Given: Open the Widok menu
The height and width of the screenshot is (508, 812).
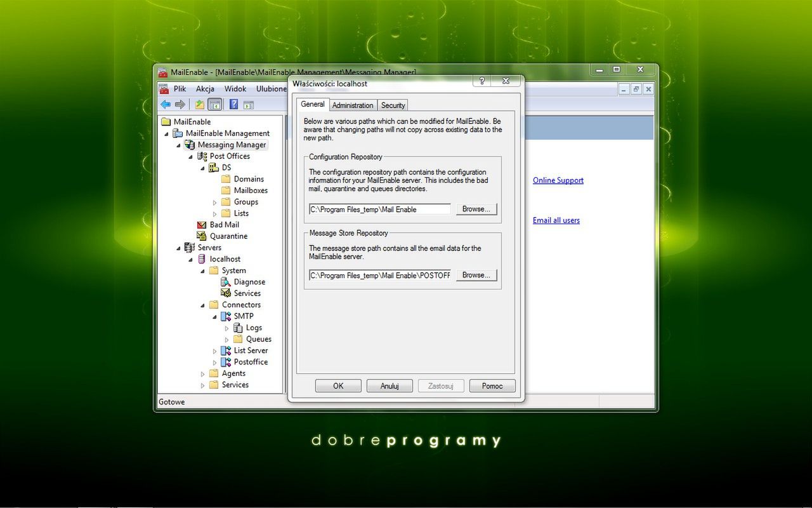Looking at the screenshot, I should 235,89.
